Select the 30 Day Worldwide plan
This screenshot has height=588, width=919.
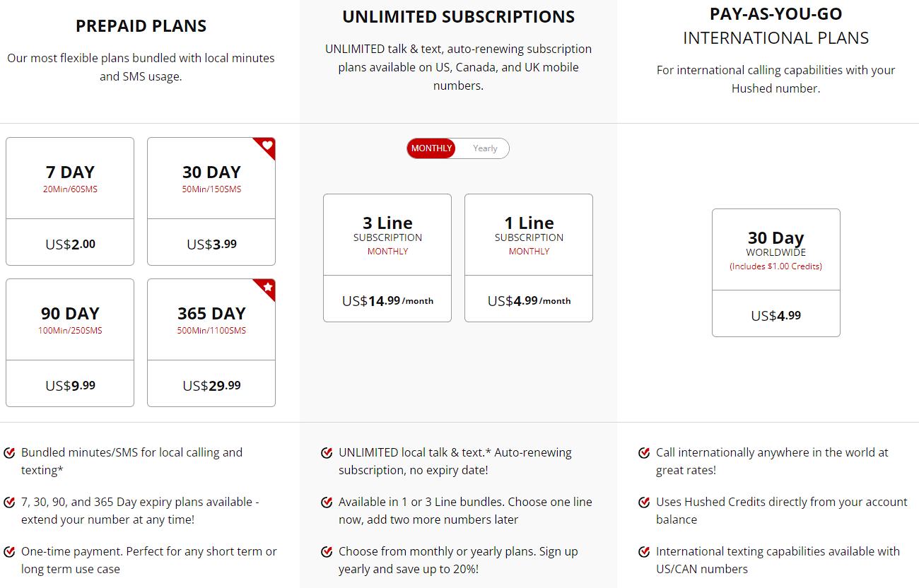(x=776, y=273)
